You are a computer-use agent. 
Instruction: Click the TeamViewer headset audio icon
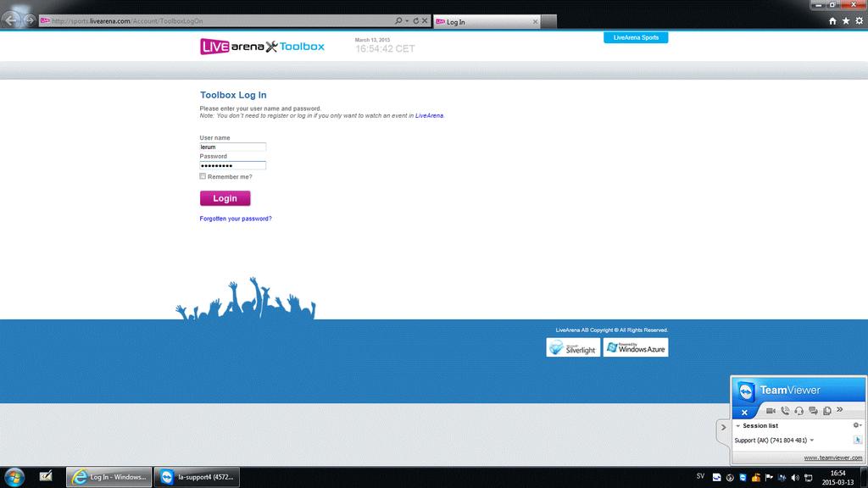click(x=798, y=411)
